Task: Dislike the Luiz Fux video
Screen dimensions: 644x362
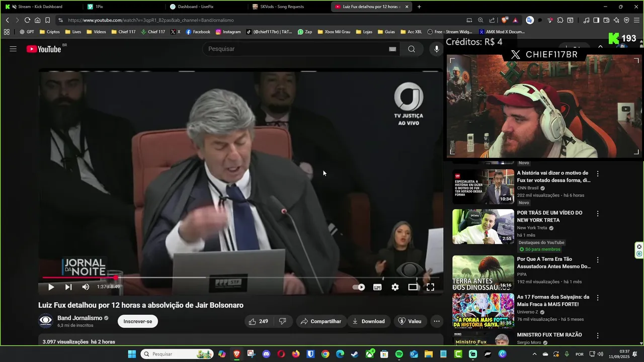Action: 283,321
